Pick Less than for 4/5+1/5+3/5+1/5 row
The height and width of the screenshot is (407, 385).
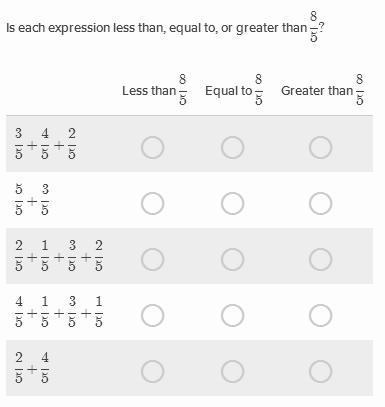click(152, 315)
